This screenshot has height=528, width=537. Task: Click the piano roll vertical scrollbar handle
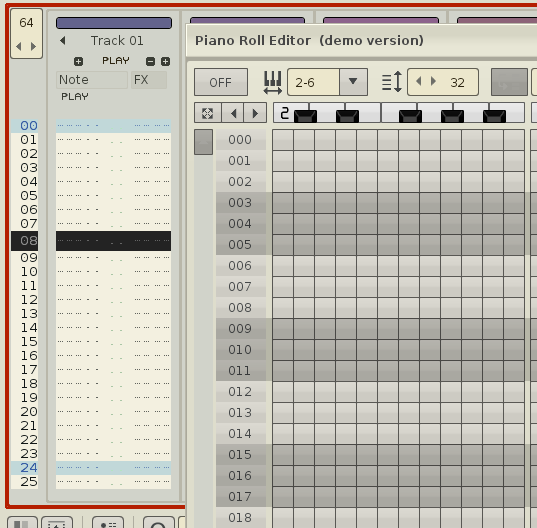pyautogui.click(x=203, y=142)
